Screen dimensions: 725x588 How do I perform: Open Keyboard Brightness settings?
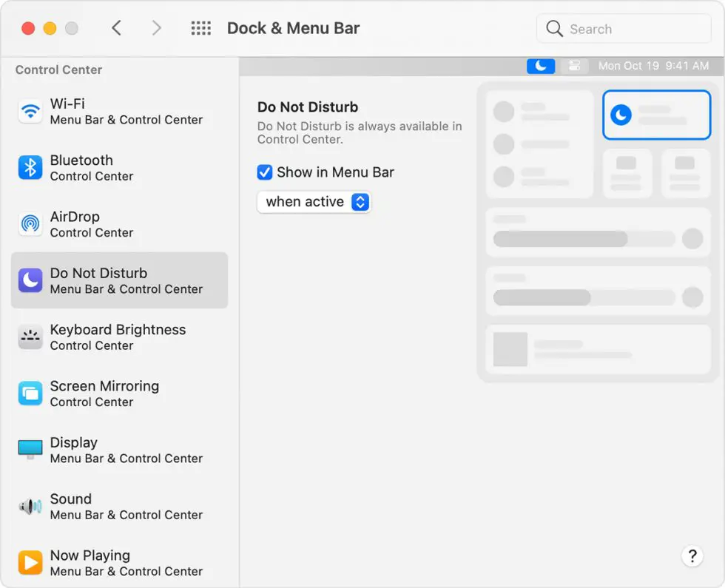(x=30, y=337)
